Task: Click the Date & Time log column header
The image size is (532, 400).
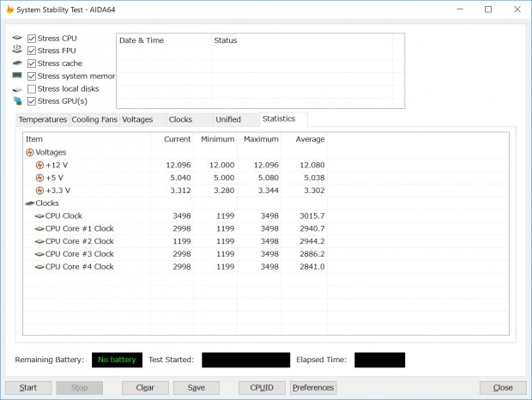Action: tap(164, 40)
